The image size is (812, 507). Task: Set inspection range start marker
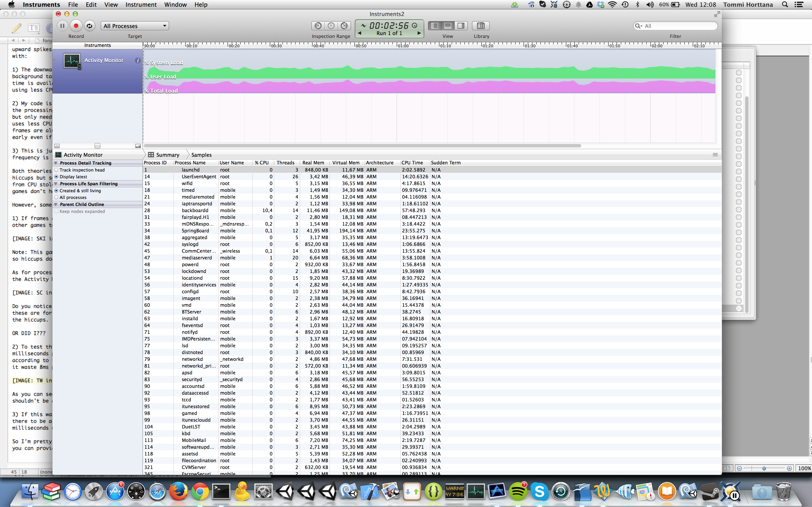coord(318,26)
